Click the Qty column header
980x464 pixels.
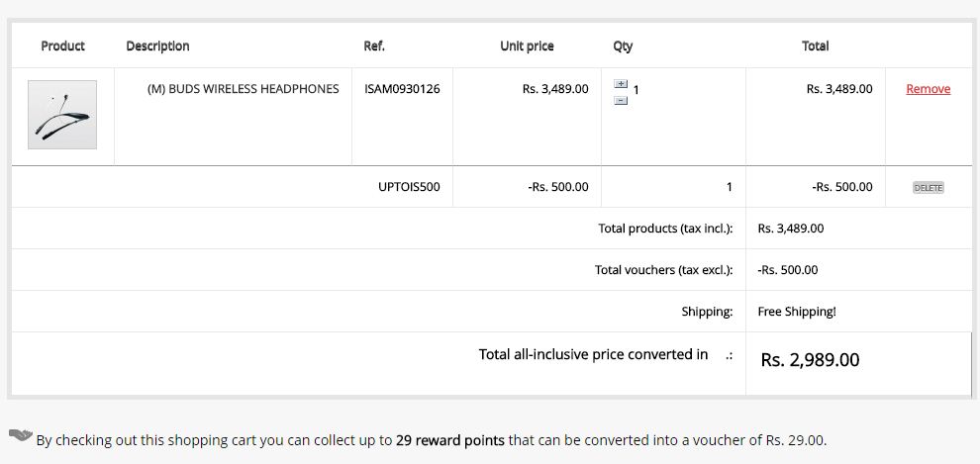pyautogui.click(x=623, y=46)
